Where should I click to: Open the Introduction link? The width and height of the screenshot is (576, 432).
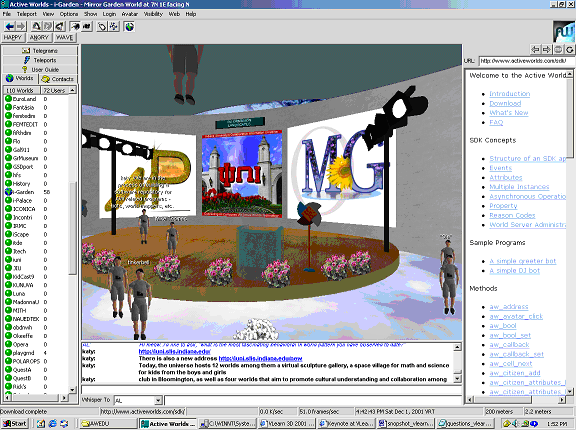[x=510, y=94]
